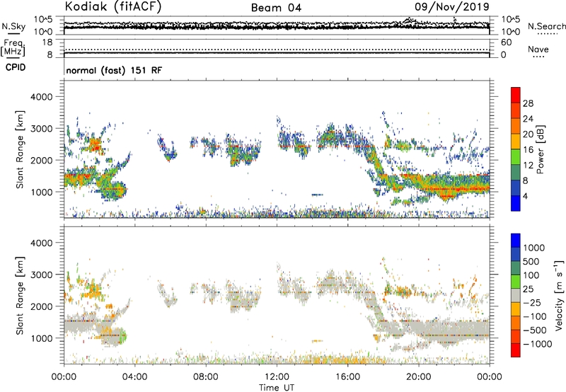This screenshot has width=566, height=392.
Task: Click the '16:00' time axis label
Action: click(x=347, y=377)
